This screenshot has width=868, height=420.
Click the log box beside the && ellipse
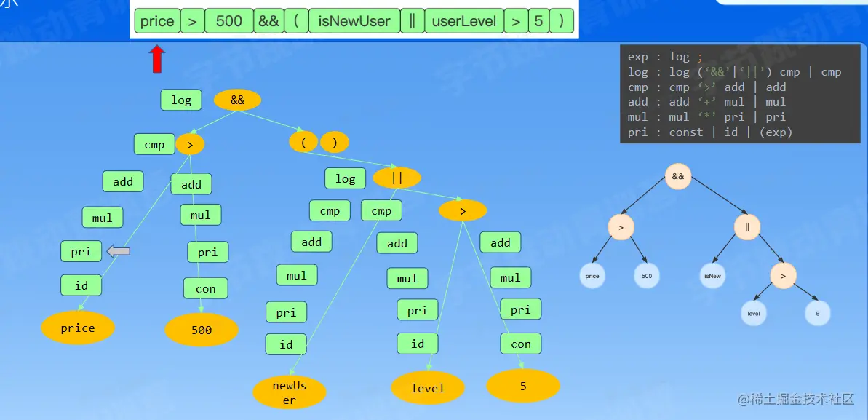coord(181,100)
